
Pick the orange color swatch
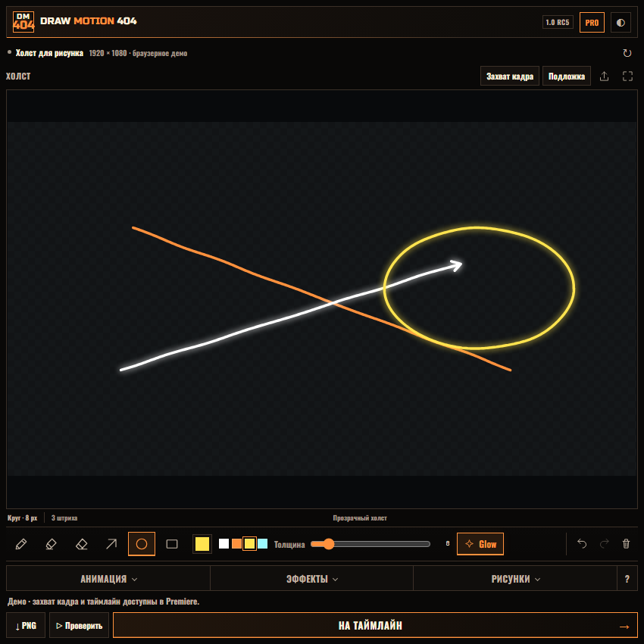pos(236,544)
